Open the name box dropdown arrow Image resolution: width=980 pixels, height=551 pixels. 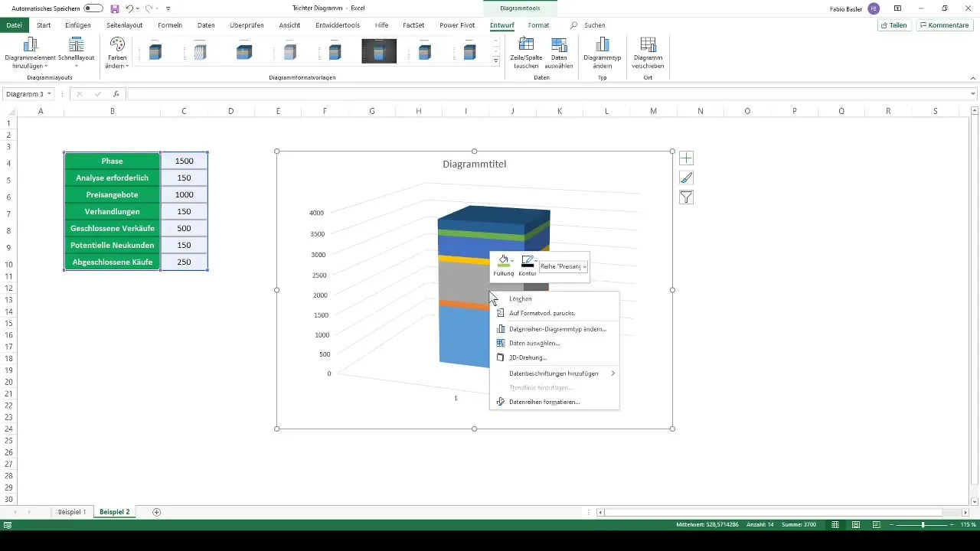pyautogui.click(x=49, y=94)
